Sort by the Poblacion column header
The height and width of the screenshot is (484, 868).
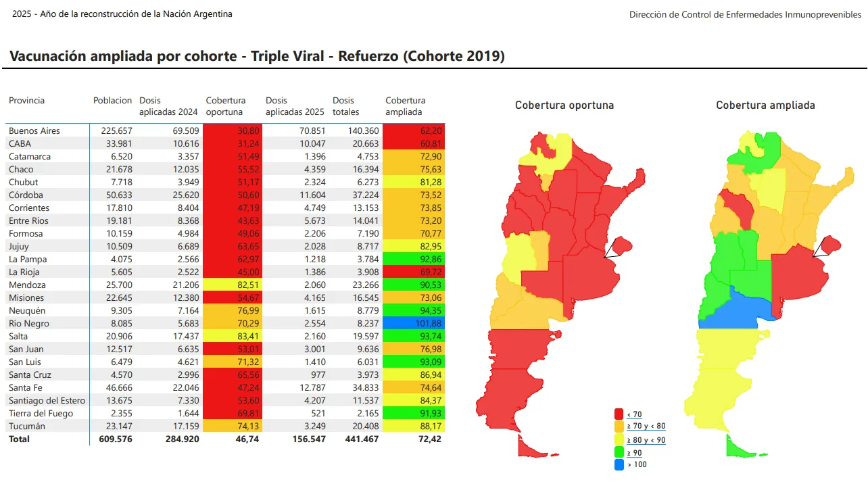(112, 101)
